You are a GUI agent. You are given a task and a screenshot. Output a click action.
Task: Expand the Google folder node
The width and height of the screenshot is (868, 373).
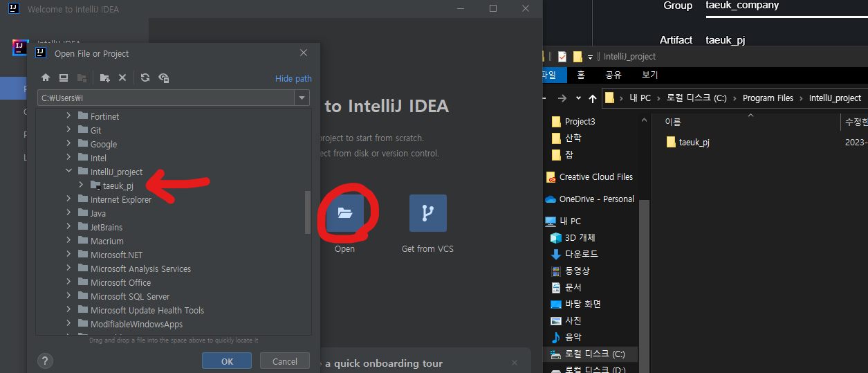point(68,143)
